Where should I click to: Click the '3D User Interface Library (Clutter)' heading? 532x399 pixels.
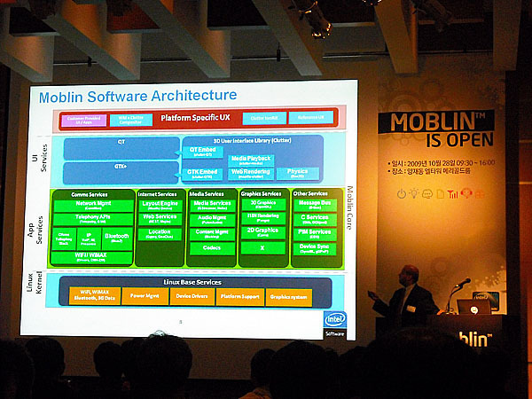click(x=252, y=140)
